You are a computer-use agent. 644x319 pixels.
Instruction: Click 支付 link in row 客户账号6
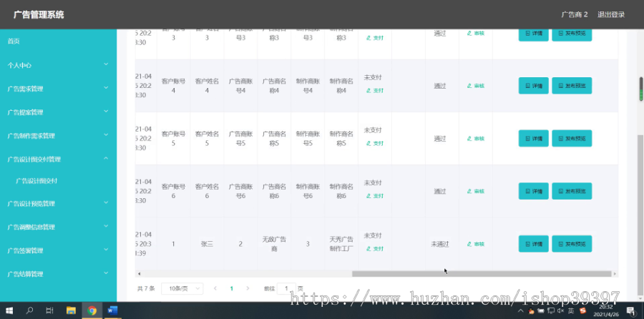(x=374, y=196)
